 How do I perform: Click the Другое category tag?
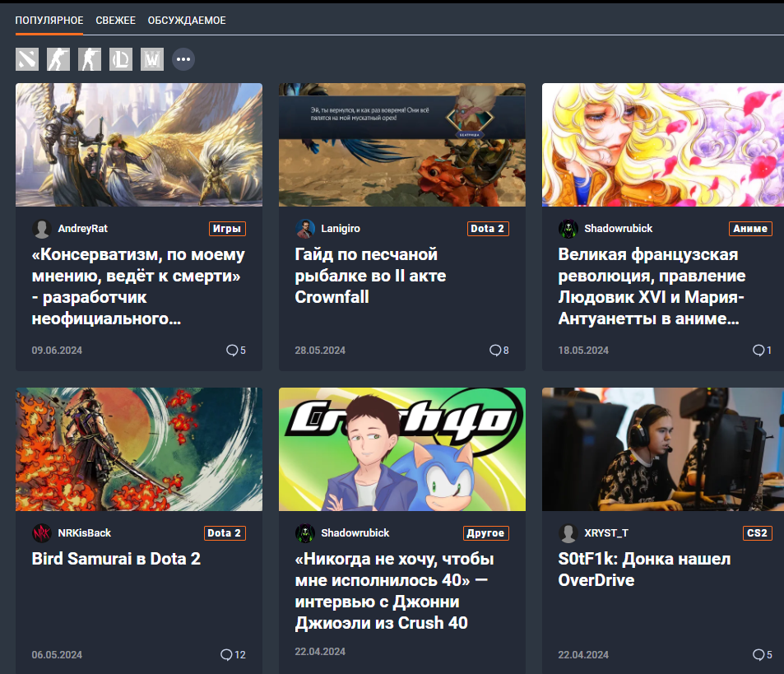coord(485,533)
